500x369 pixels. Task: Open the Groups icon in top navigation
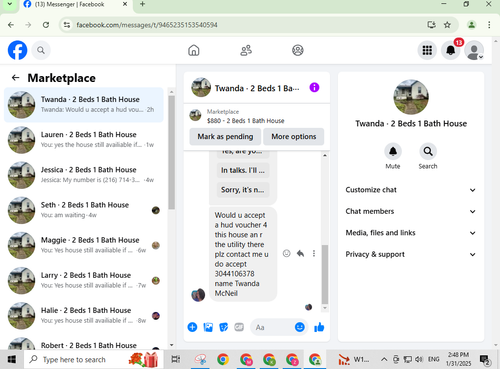click(298, 50)
